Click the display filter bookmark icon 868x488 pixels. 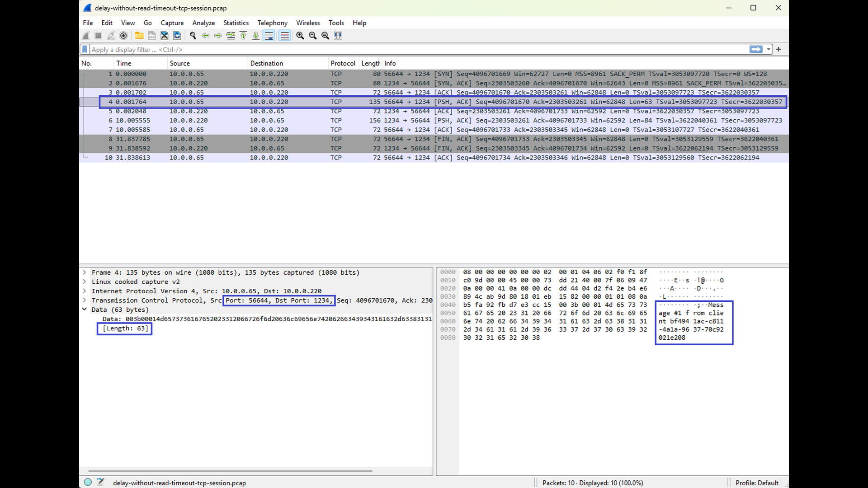coord(85,50)
